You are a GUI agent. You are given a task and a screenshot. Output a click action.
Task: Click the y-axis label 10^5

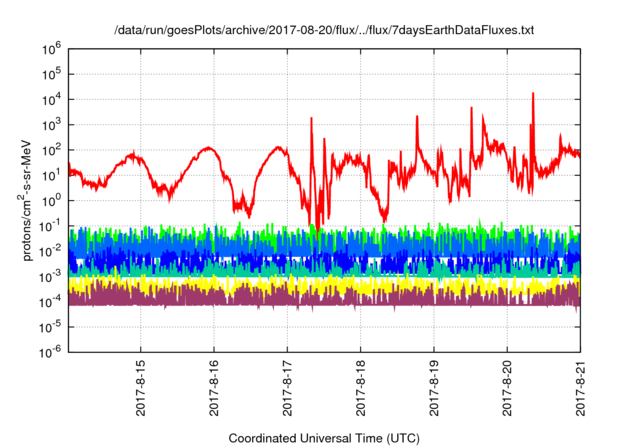coord(51,75)
